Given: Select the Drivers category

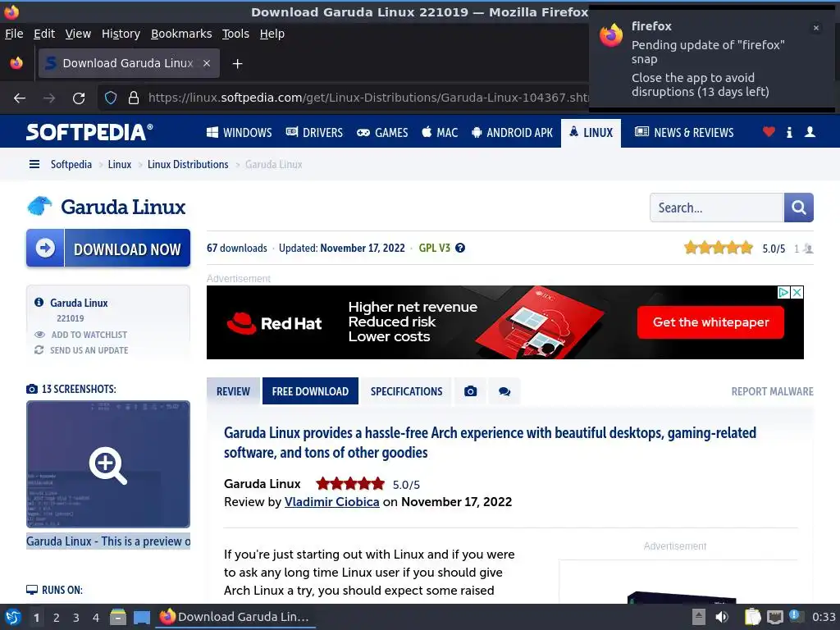Looking at the screenshot, I should [x=314, y=132].
